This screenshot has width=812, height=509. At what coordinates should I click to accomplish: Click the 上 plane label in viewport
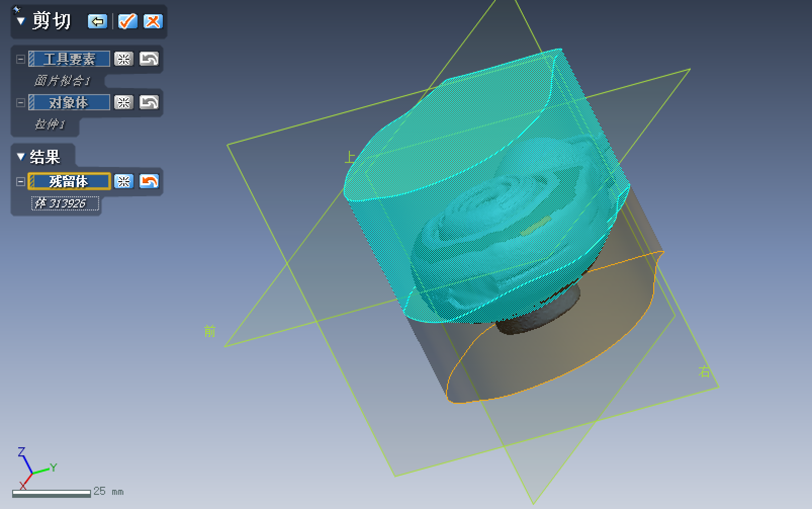point(350,157)
